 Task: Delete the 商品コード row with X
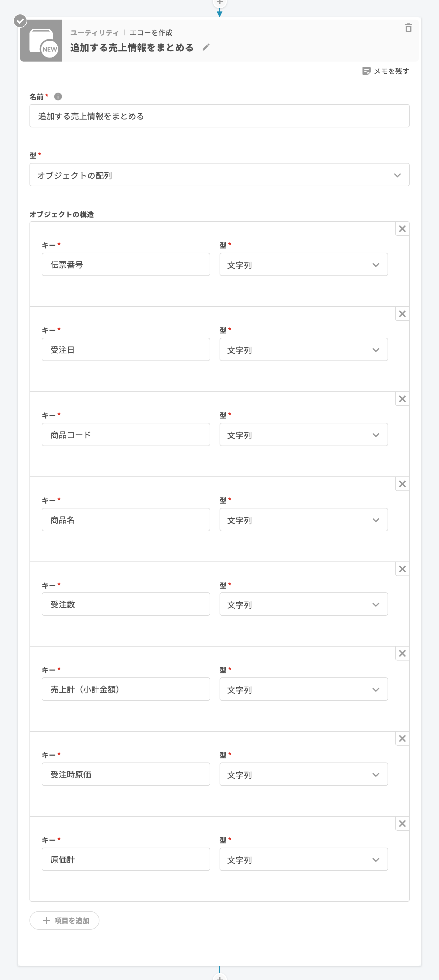(402, 399)
